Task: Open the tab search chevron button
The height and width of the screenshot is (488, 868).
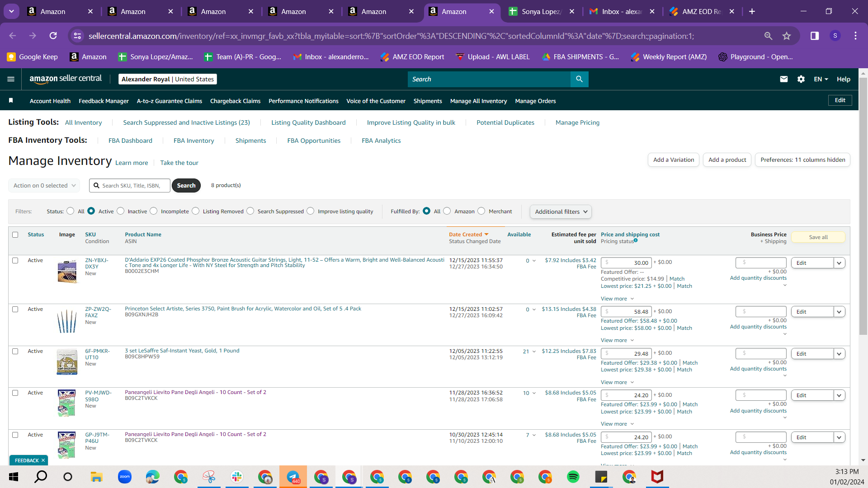Action: (x=11, y=11)
